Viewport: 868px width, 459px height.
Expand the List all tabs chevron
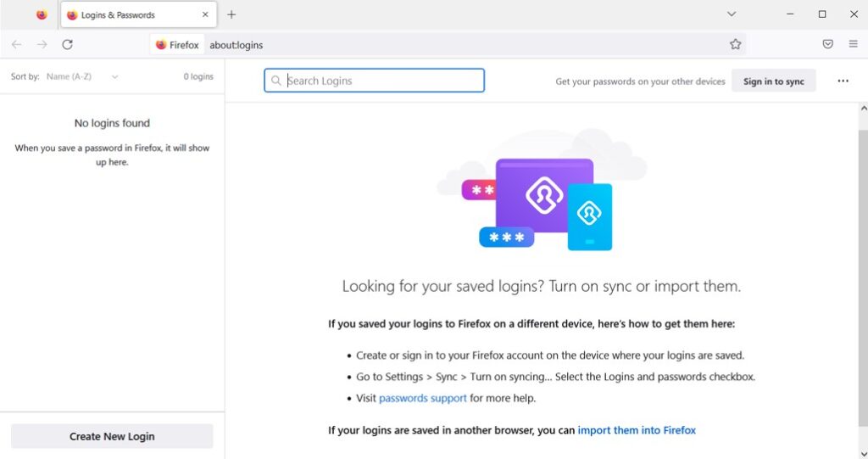click(732, 14)
